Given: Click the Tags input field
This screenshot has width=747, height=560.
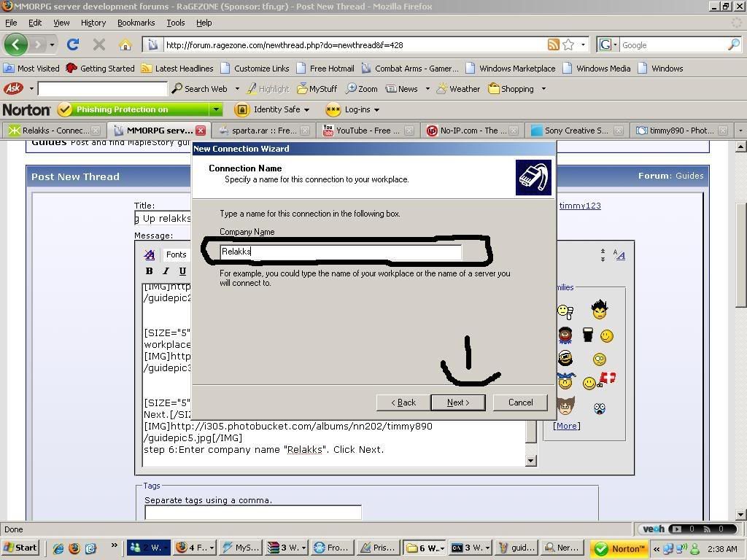Looking at the screenshot, I should (253, 513).
